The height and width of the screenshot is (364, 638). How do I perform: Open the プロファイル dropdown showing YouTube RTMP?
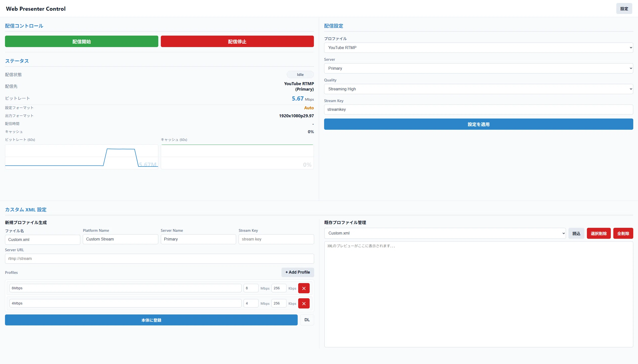click(x=478, y=48)
